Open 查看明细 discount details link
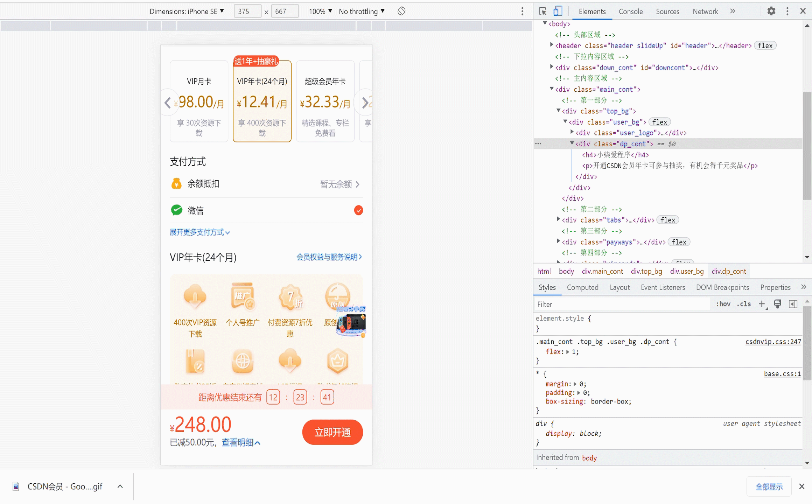The width and height of the screenshot is (812, 504). pyautogui.click(x=241, y=442)
